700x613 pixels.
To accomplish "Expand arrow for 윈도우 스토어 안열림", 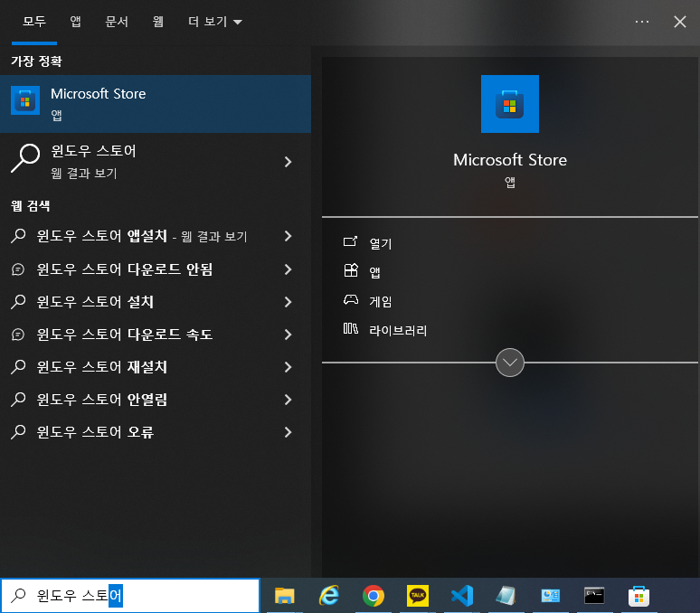I will (288, 400).
